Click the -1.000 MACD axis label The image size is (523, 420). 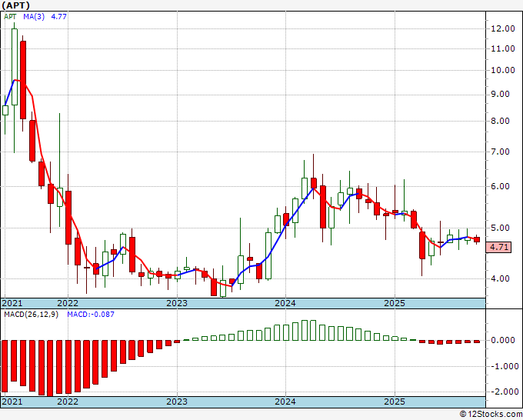[x=503, y=366]
